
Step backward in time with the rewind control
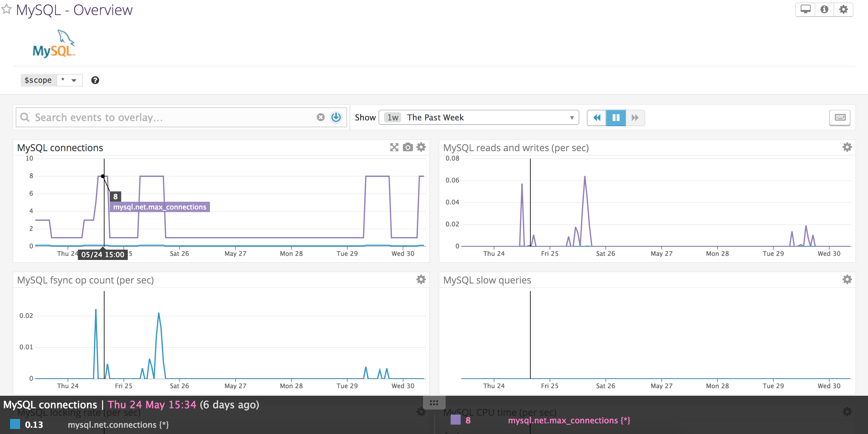tap(597, 118)
